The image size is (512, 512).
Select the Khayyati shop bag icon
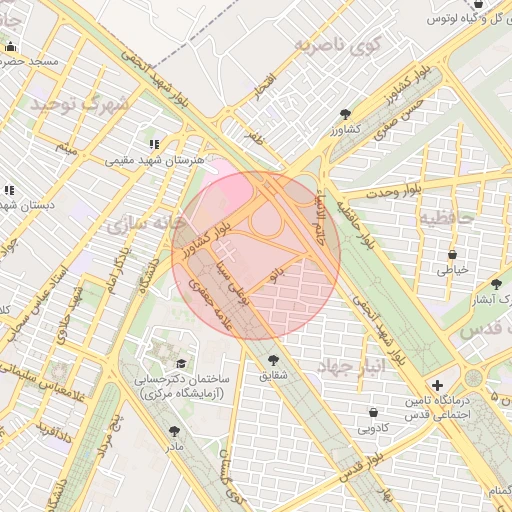tap(452, 255)
